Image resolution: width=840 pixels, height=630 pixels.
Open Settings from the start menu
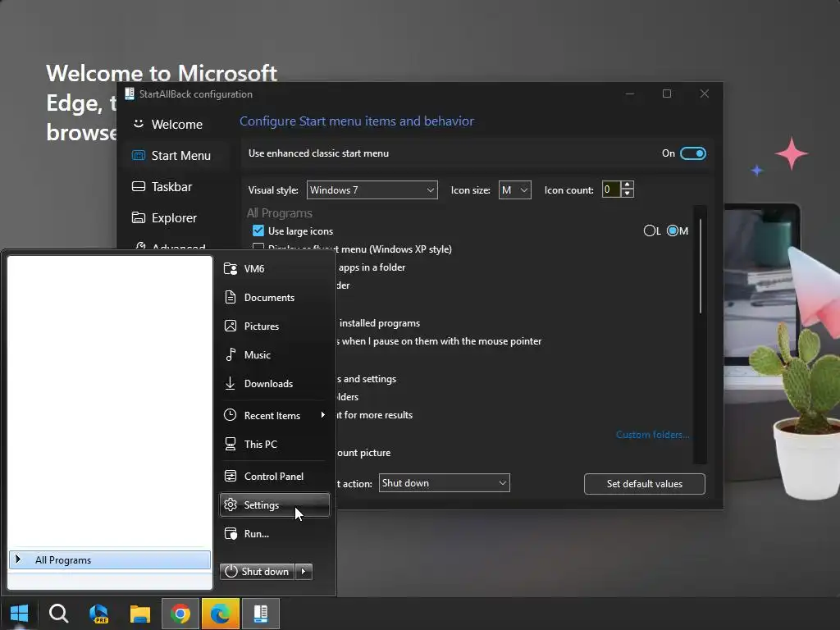274,505
